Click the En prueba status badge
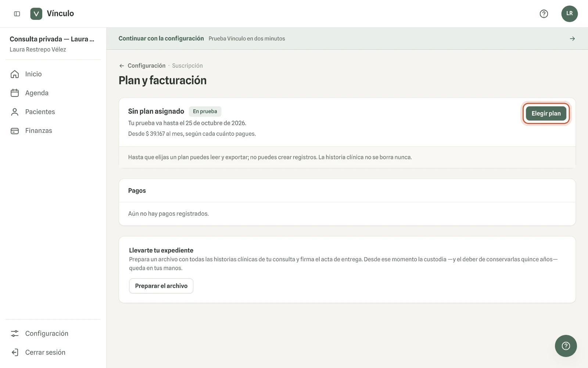The height and width of the screenshot is (368, 588). click(205, 112)
